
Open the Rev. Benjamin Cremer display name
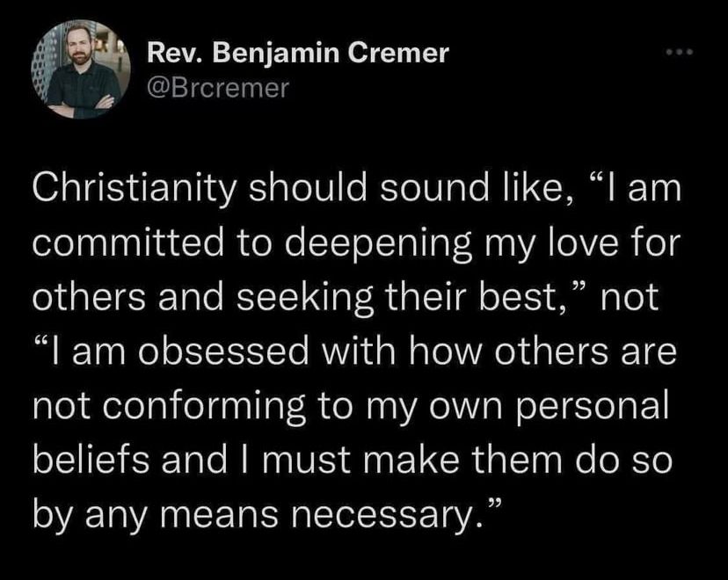(x=297, y=54)
